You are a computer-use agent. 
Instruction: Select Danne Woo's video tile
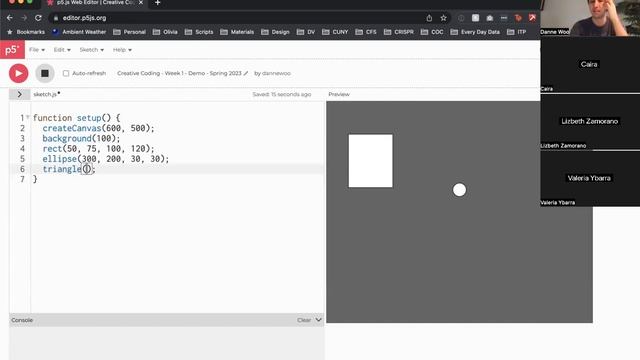590,18
